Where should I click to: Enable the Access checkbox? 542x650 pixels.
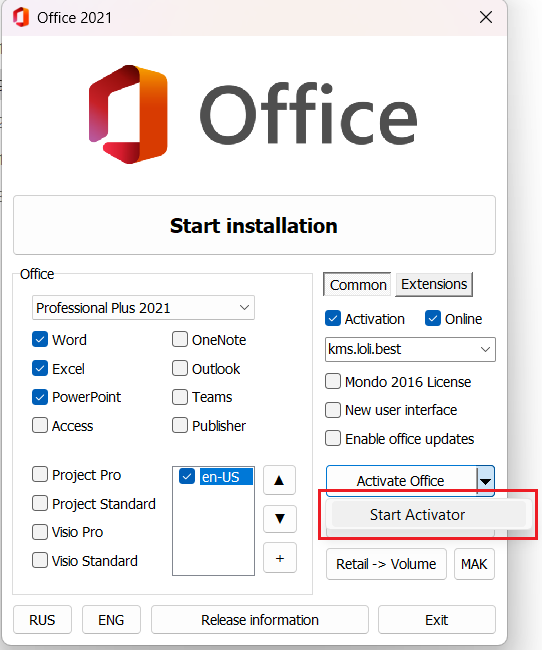(40, 425)
